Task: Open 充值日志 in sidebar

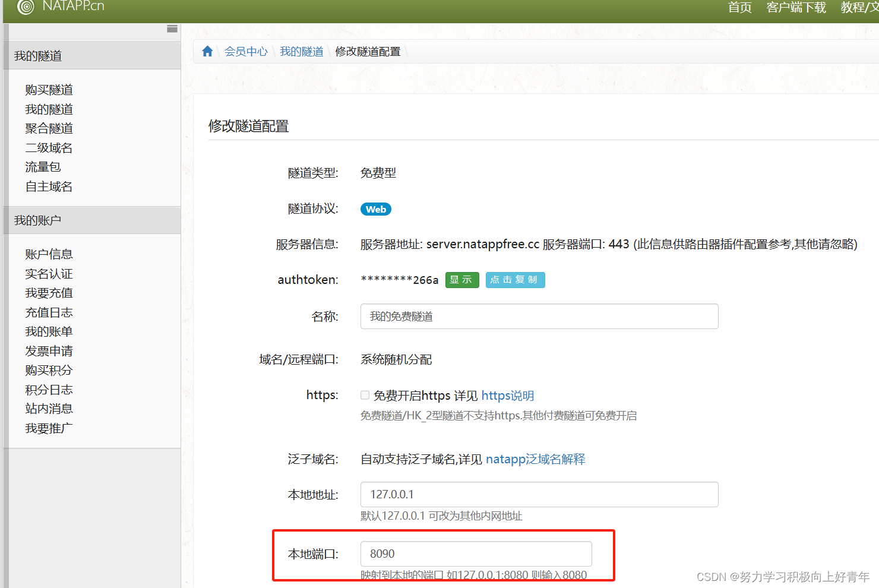Action: 49,312
